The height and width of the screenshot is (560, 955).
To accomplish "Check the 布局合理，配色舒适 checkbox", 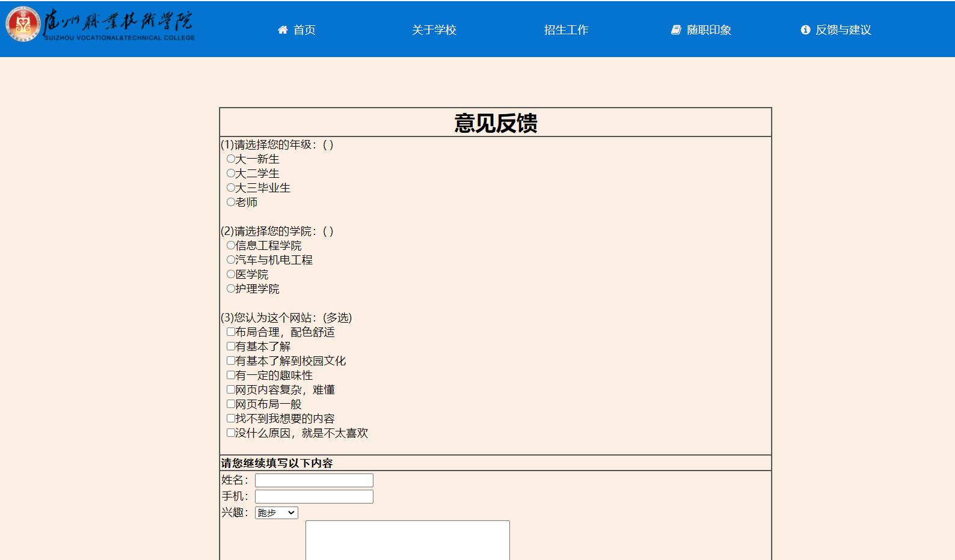I will [231, 332].
